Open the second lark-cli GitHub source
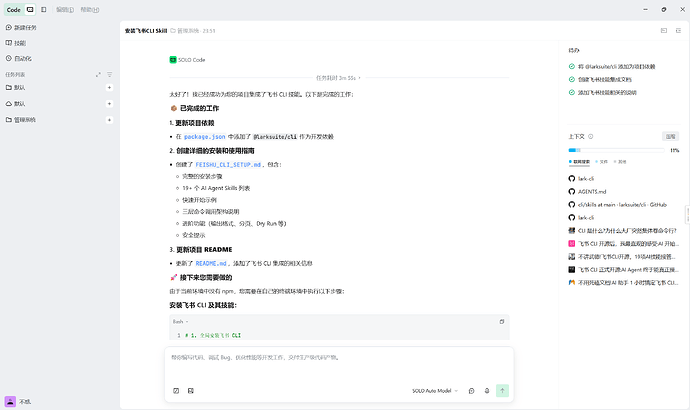 581,217
